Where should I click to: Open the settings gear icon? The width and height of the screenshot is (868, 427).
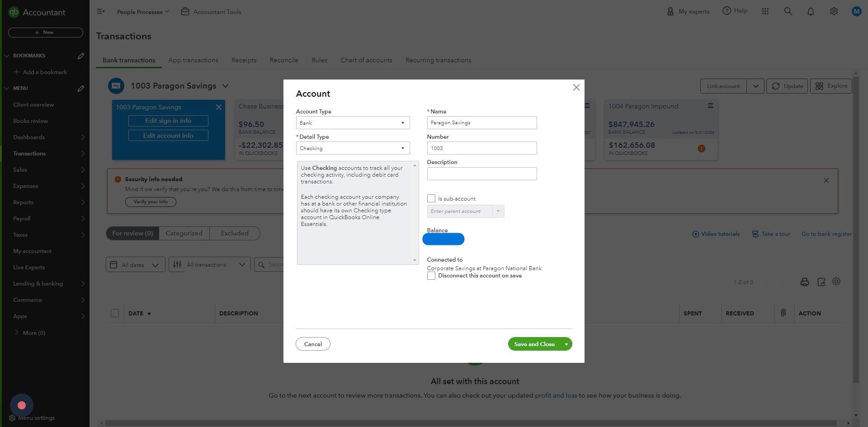[834, 12]
